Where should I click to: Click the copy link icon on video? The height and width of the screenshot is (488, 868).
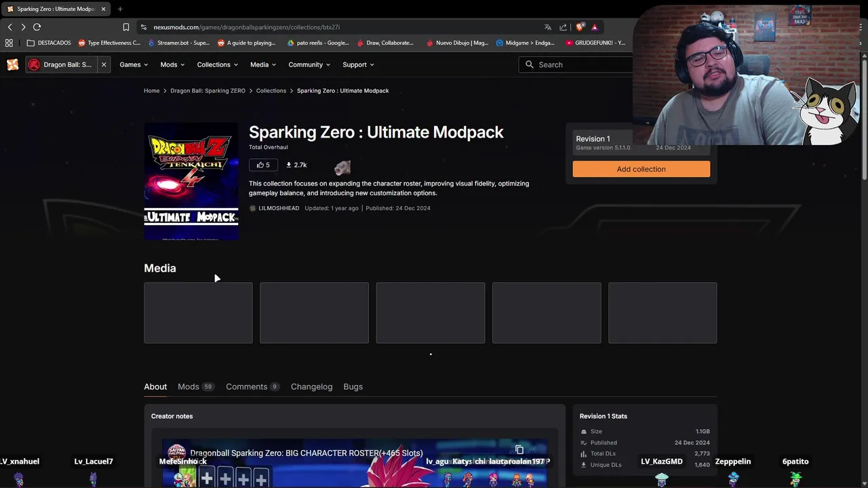519,450
